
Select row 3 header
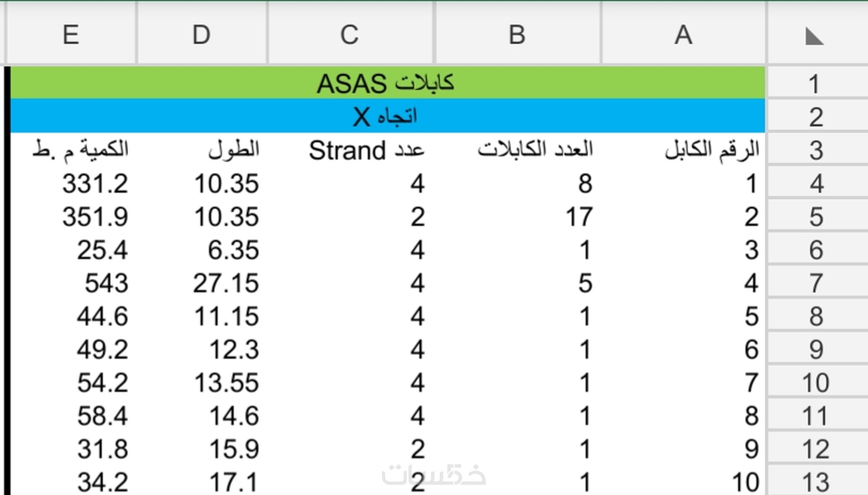point(816,150)
